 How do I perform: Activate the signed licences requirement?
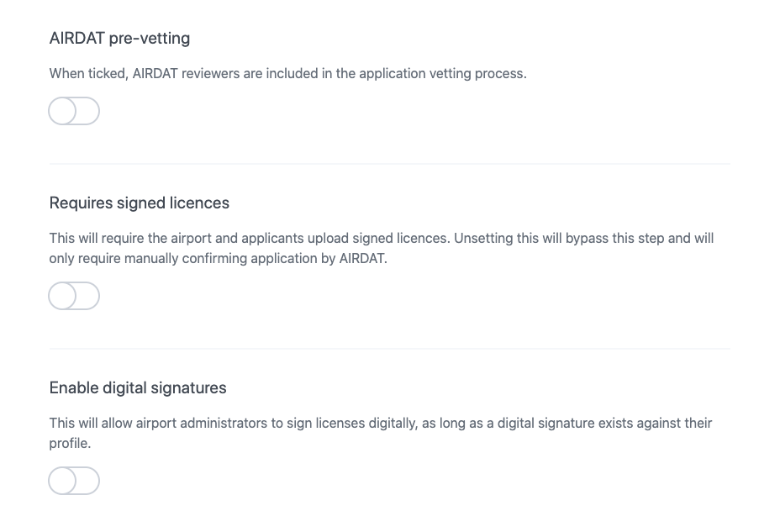click(74, 295)
